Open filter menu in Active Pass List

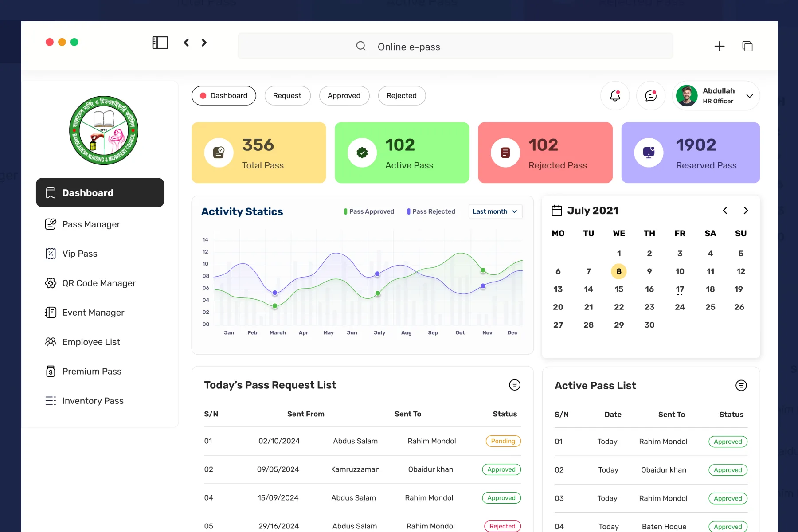click(741, 386)
